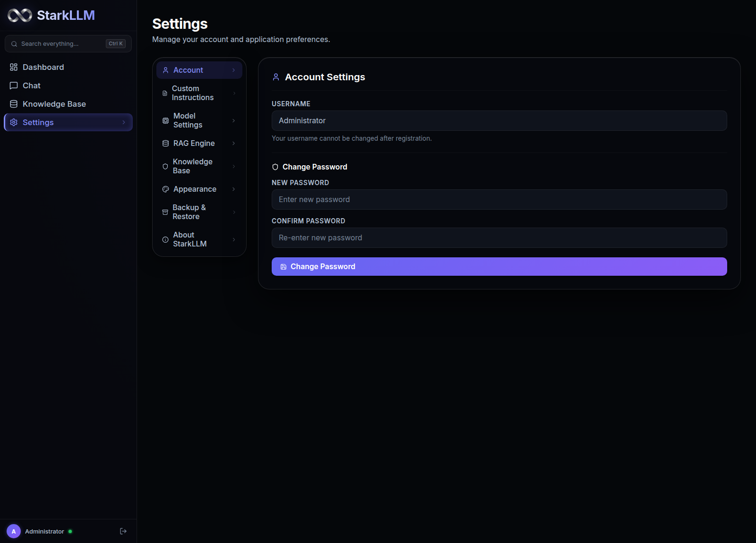Click the search magnifier icon
756x543 pixels.
click(14, 44)
